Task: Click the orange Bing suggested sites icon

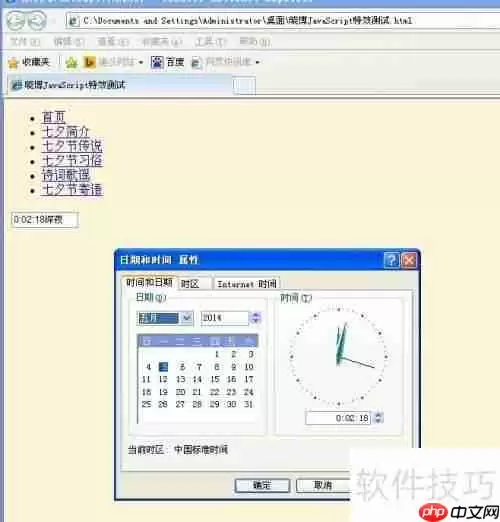Action: (x=89, y=62)
